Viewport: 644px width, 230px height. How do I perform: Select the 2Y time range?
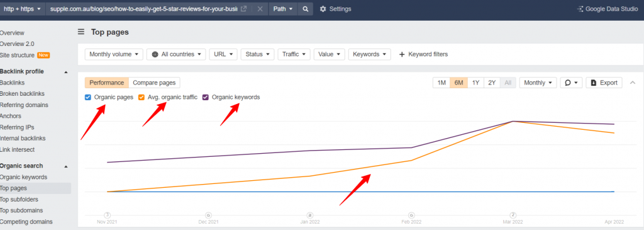[492, 83]
